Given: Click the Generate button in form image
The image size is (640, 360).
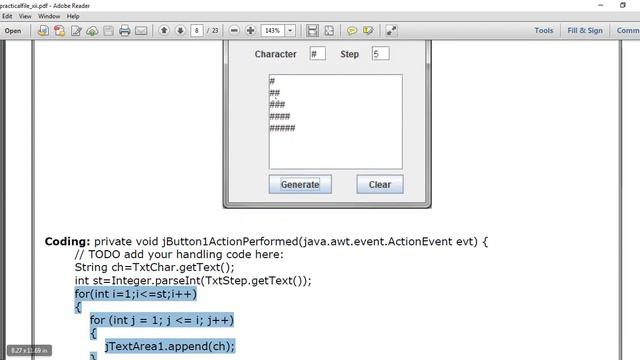Looking at the screenshot, I should [x=300, y=184].
